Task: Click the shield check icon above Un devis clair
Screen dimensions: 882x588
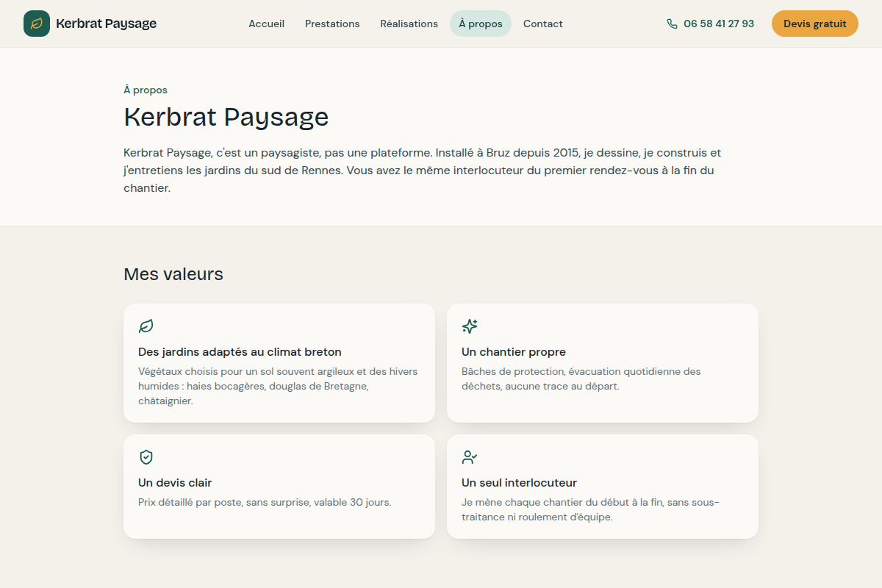Action: (x=146, y=457)
